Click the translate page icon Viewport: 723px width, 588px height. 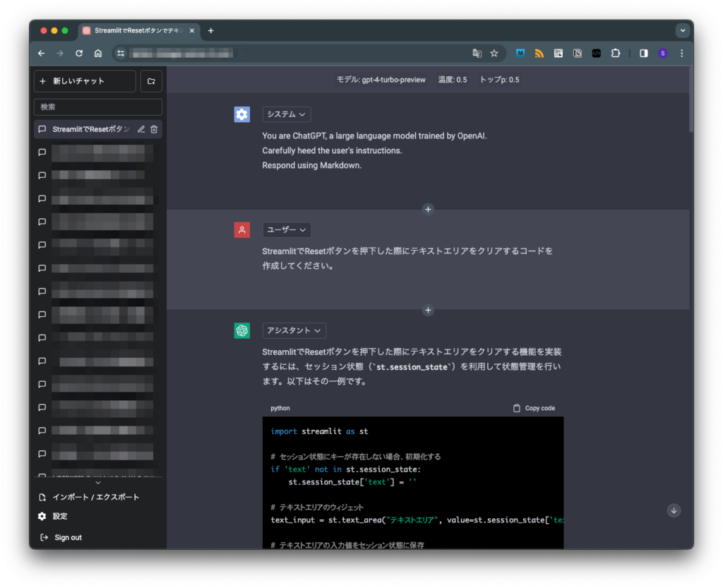click(x=477, y=54)
